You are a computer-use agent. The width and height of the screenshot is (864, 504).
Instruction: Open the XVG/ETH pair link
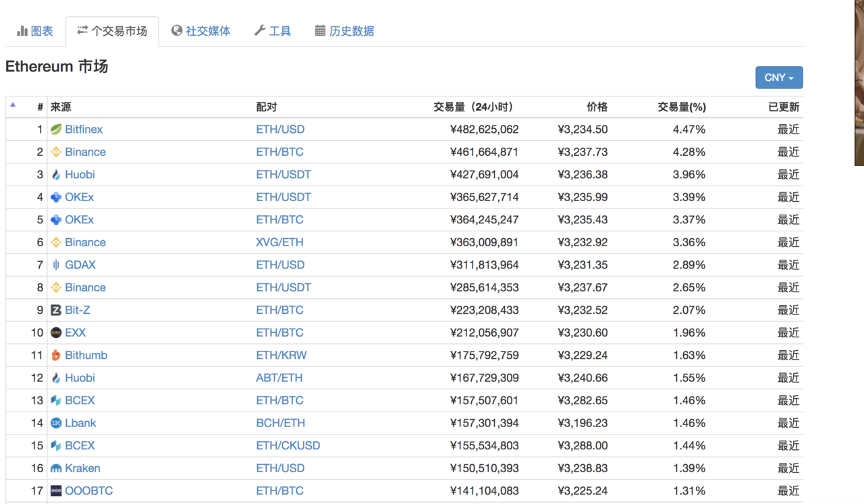(279, 242)
